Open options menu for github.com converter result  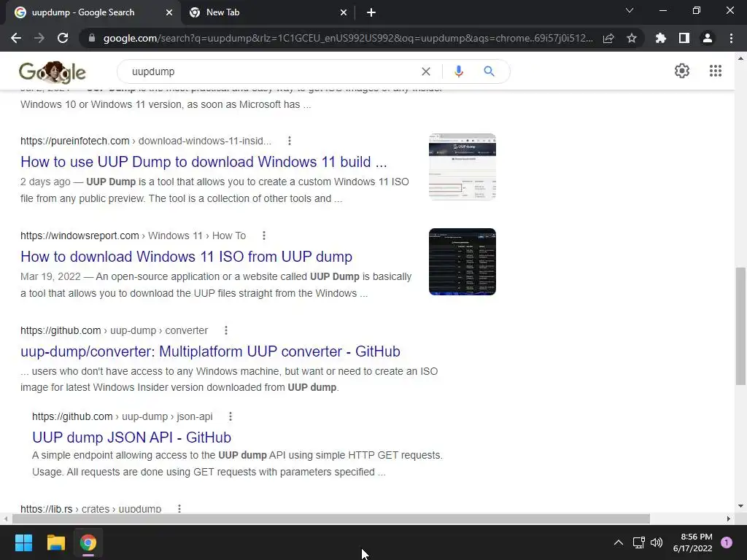(x=226, y=330)
